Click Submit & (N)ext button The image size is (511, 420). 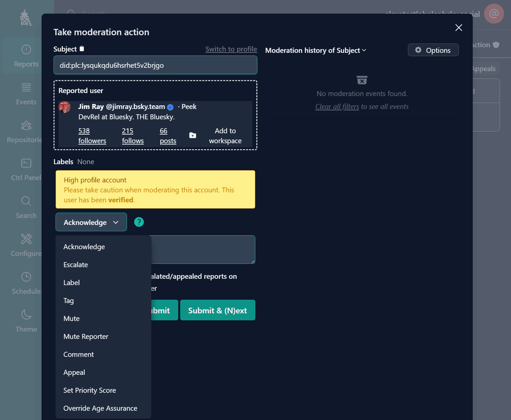(217, 310)
